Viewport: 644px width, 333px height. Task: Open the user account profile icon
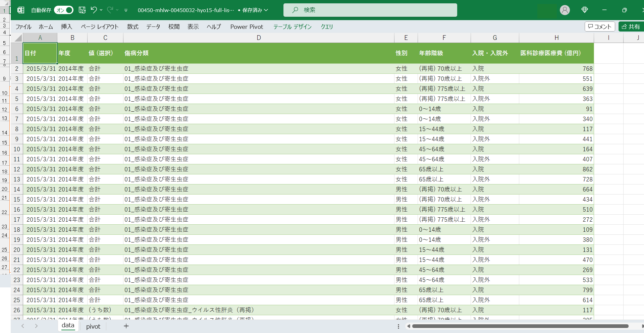(x=565, y=10)
